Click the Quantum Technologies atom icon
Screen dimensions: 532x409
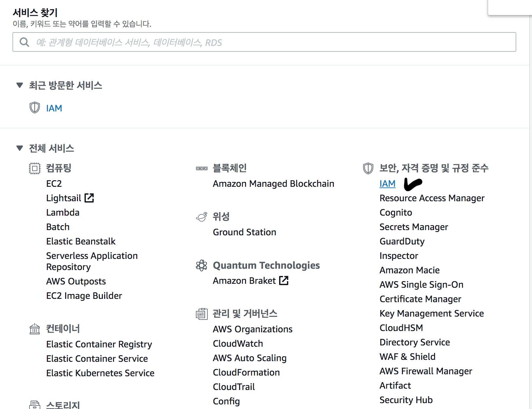(202, 265)
